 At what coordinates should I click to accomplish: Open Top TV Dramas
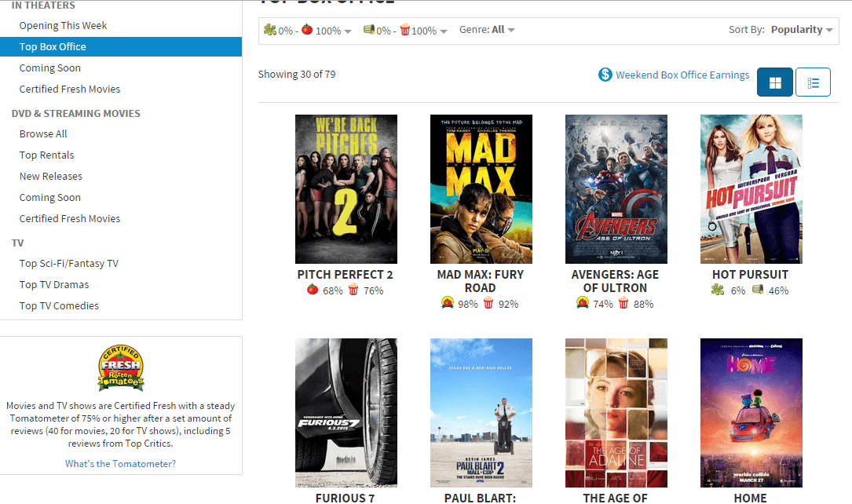pos(54,285)
